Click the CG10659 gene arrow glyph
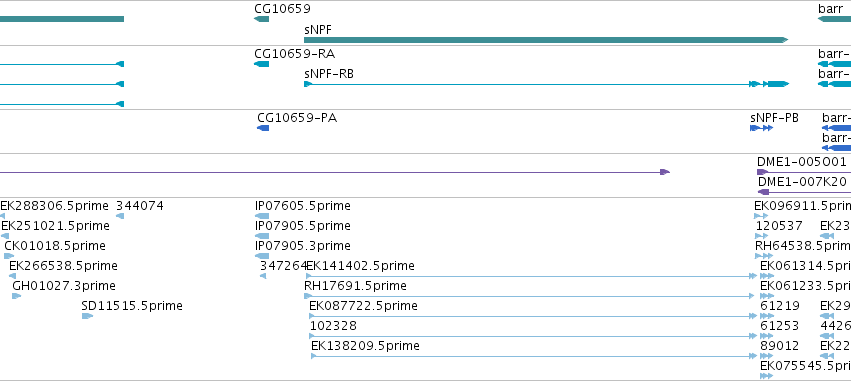Screen dimensions: 851x381 coord(261,19)
